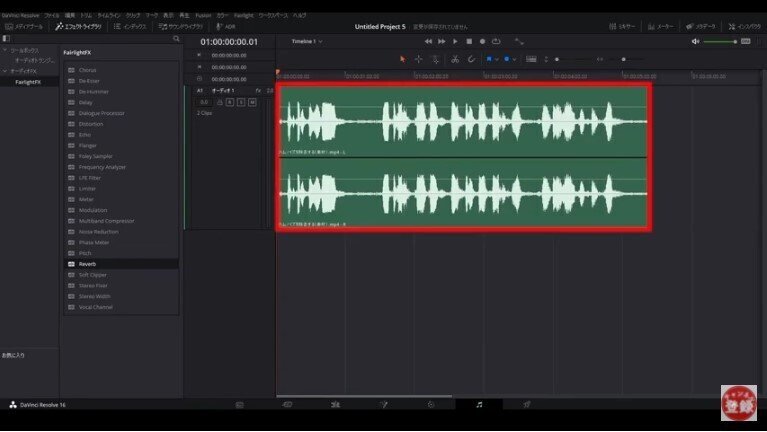Collapse the オーディオFX tree group
The width and height of the screenshot is (767, 432).
coord(5,71)
